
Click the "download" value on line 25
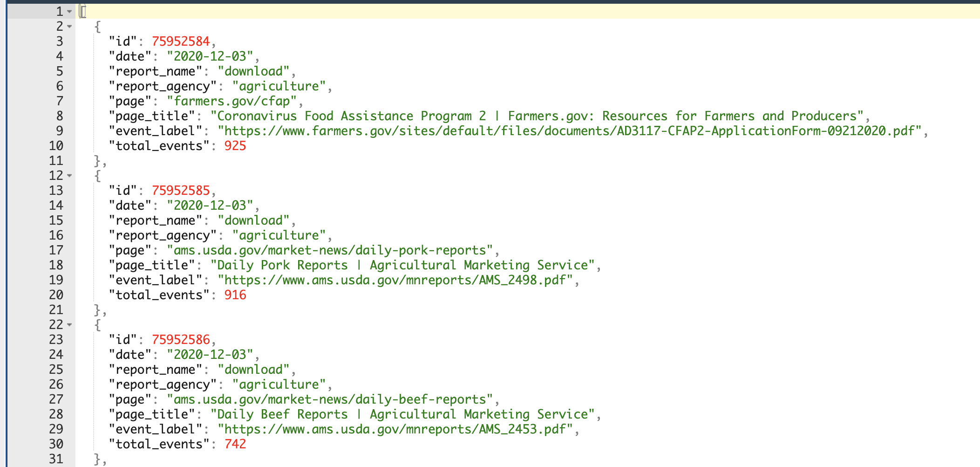(x=253, y=370)
